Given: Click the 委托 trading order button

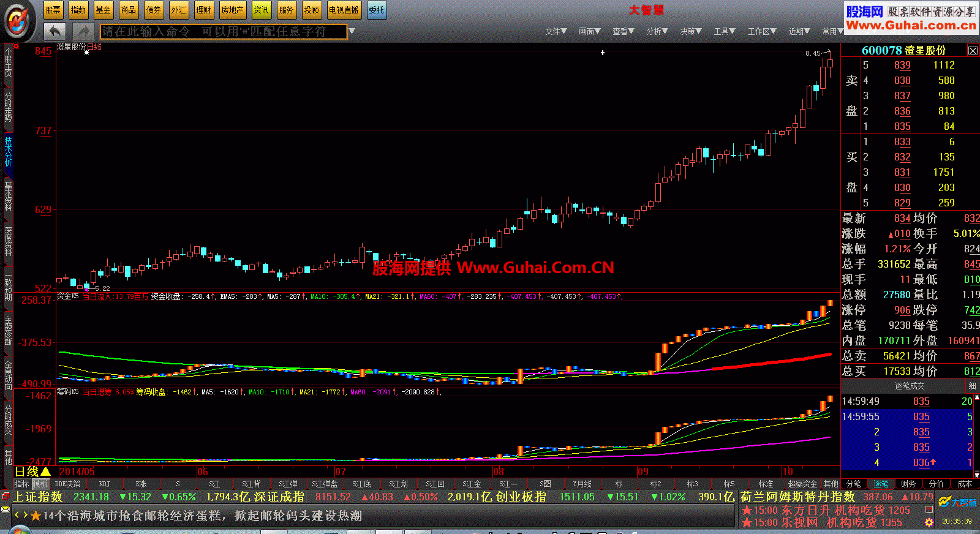Looking at the screenshot, I should [x=377, y=10].
